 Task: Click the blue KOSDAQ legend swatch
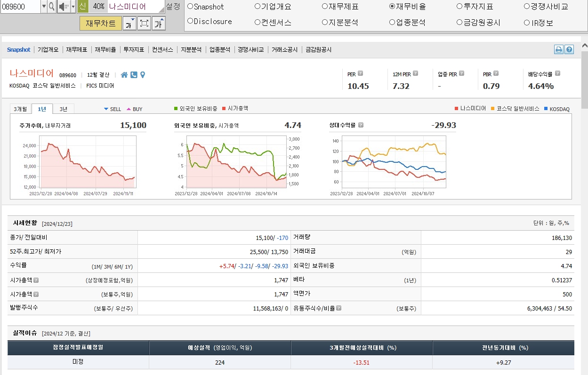546,109
